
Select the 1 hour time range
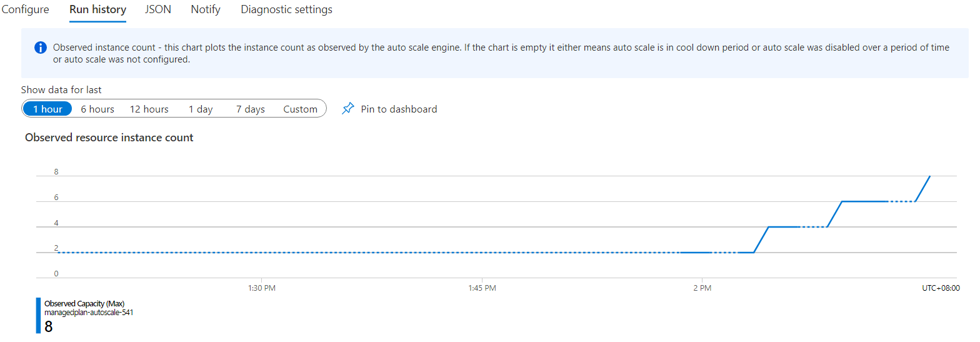(47, 109)
